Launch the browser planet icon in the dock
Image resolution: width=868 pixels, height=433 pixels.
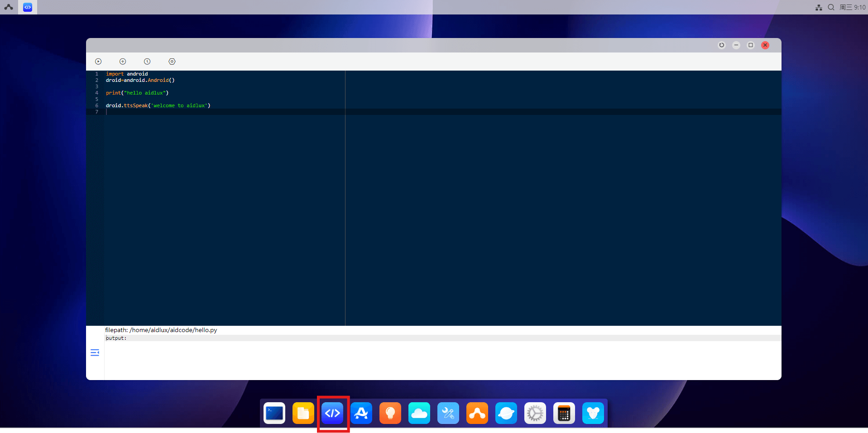(x=506, y=413)
